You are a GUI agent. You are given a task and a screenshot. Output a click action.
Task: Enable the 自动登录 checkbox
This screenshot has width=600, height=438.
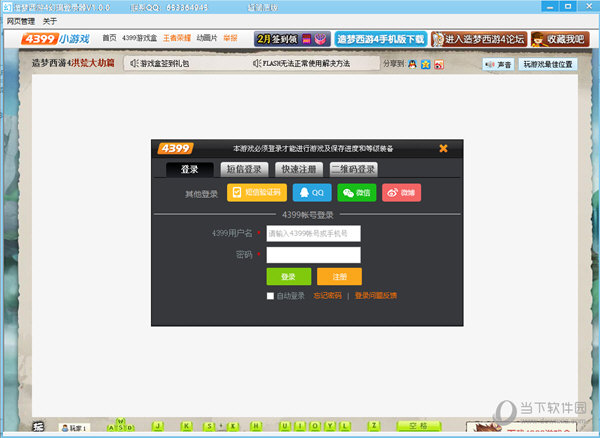(x=270, y=296)
